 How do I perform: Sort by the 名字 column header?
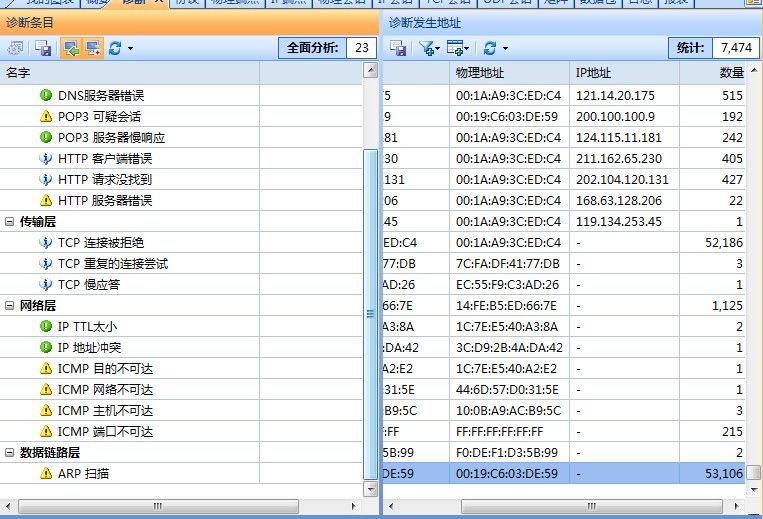pyautogui.click(x=129, y=73)
